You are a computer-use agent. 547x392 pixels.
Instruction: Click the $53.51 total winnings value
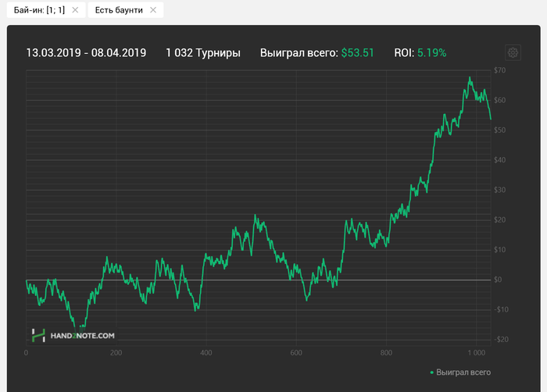358,53
